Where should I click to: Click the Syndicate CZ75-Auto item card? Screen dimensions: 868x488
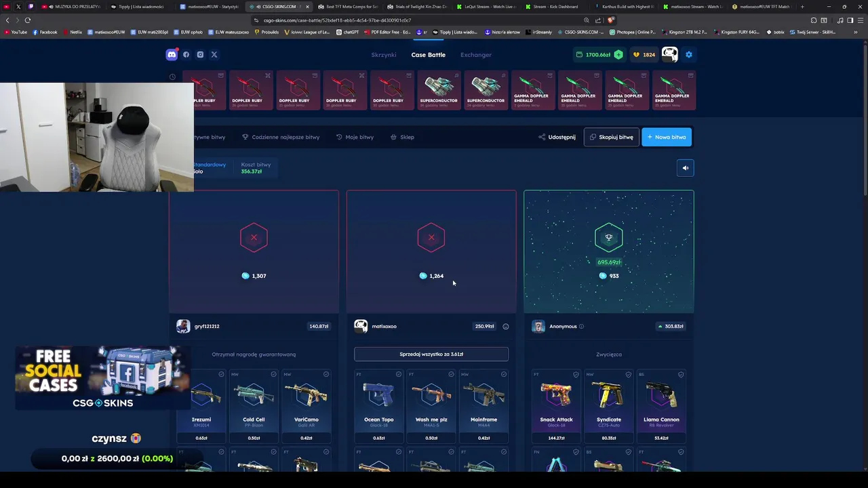click(x=609, y=407)
